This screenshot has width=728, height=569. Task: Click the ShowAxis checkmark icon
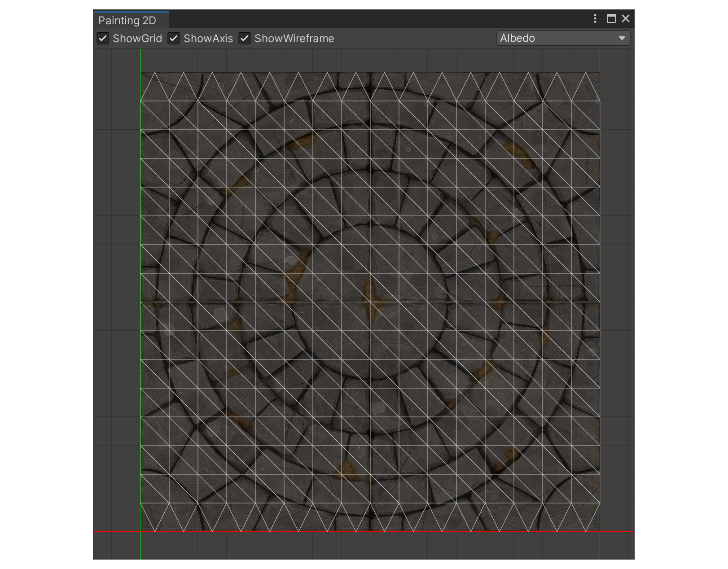pyautogui.click(x=174, y=39)
